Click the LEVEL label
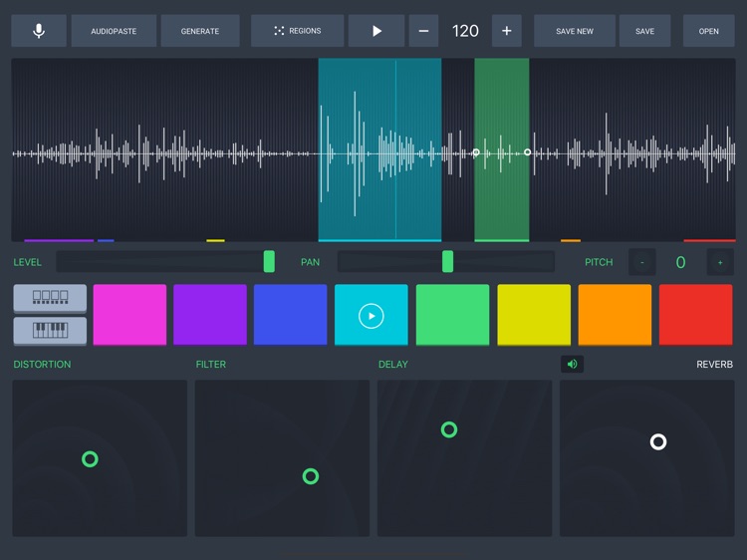The height and width of the screenshot is (560, 747). coord(27,262)
